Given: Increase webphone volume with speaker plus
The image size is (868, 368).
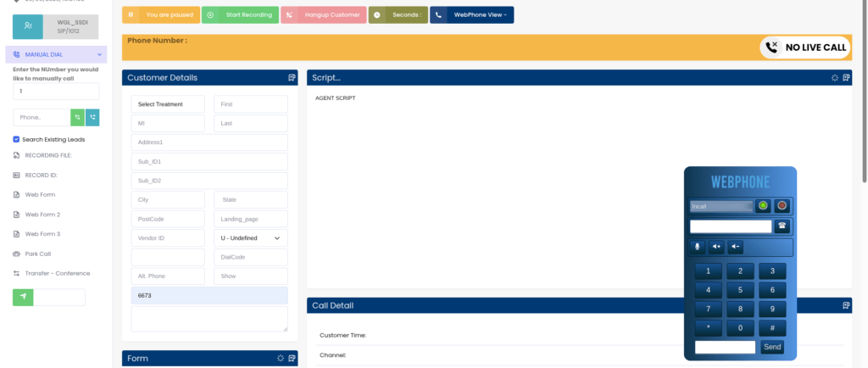Looking at the screenshot, I should (x=716, y=247).
